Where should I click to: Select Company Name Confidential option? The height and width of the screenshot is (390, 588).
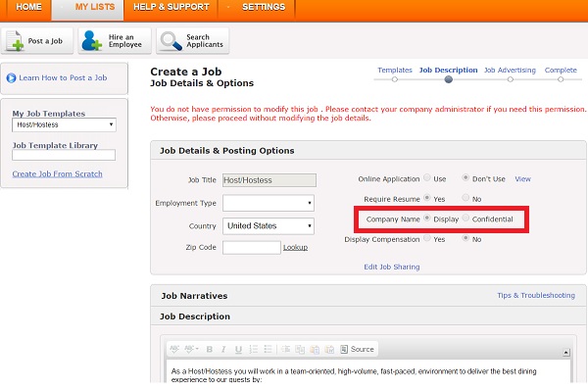[465, 218]
